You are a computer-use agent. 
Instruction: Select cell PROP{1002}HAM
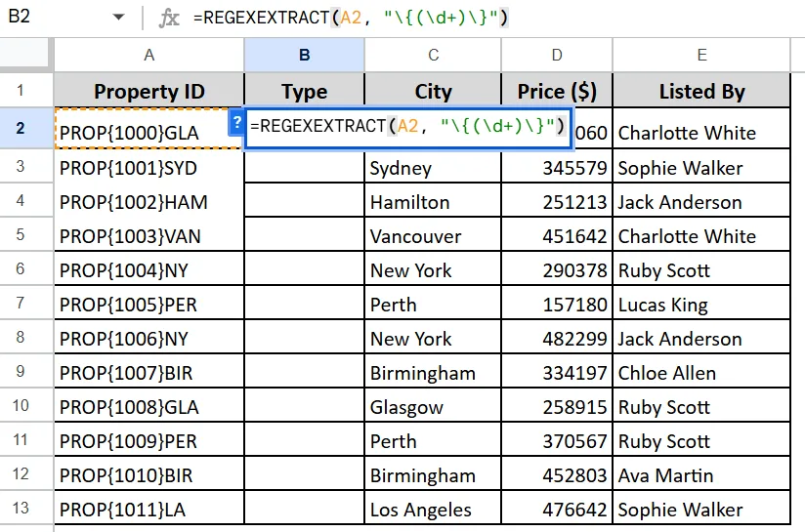[148, 200]
